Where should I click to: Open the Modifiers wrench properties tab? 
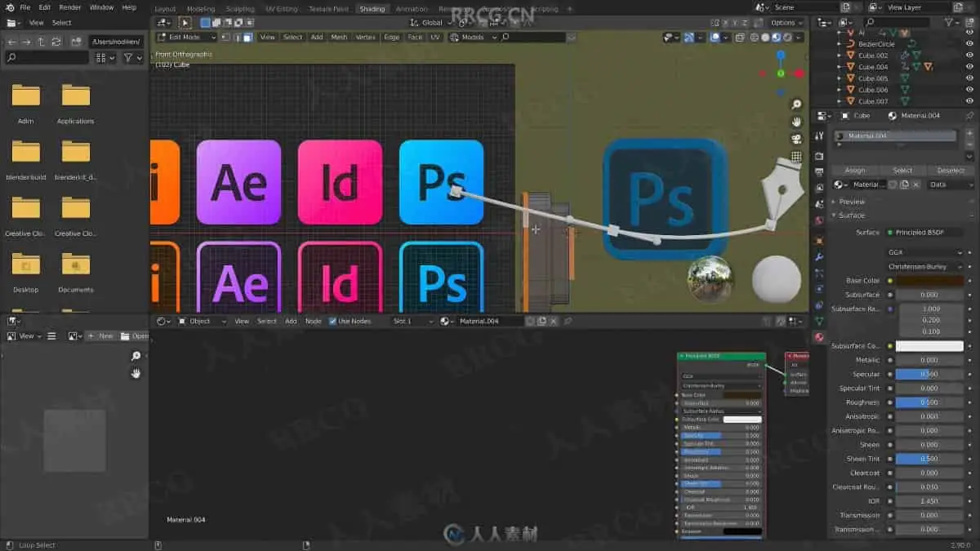coord(819,257)
